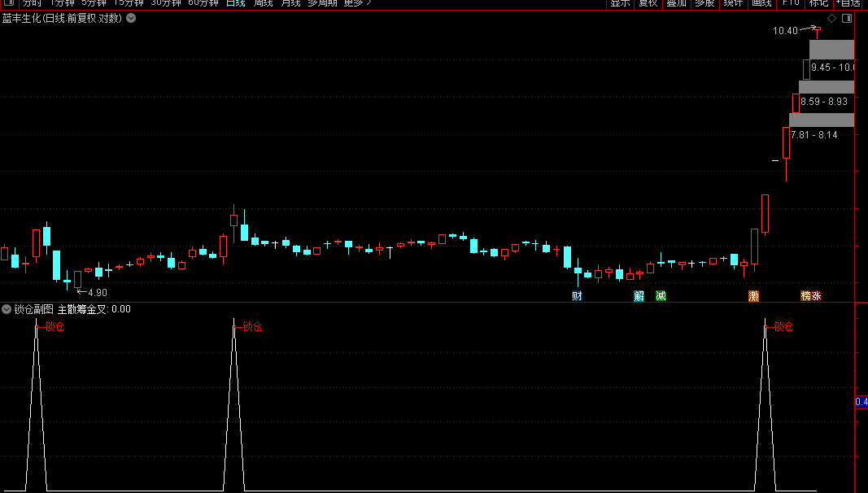868x493 pixels.
Task: Click the diamond icon at chart top right
Action: click(831, 18)
